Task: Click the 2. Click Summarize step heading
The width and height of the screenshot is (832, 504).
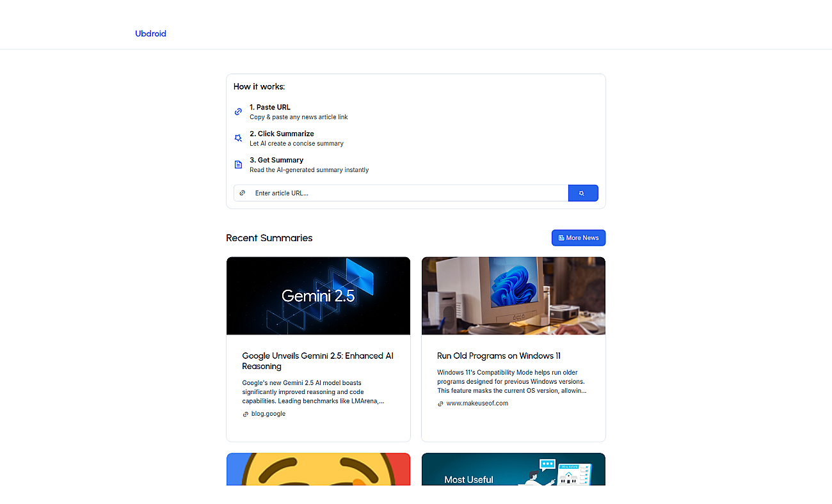Action: click(282, 134)
